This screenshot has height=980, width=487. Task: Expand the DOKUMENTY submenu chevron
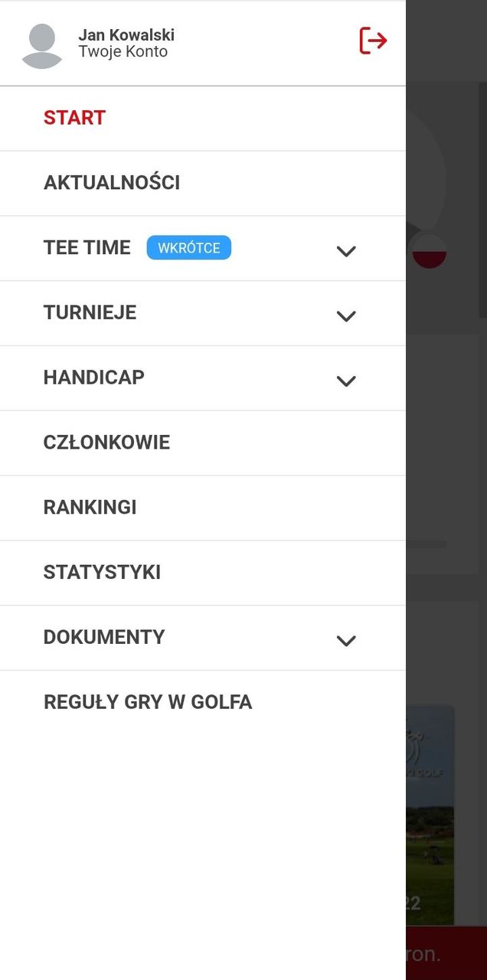[x=347, y=640]
